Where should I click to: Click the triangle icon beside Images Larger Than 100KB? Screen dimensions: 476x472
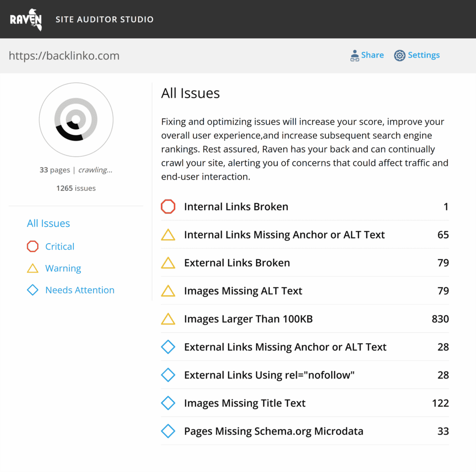click(x=168, y=319)
